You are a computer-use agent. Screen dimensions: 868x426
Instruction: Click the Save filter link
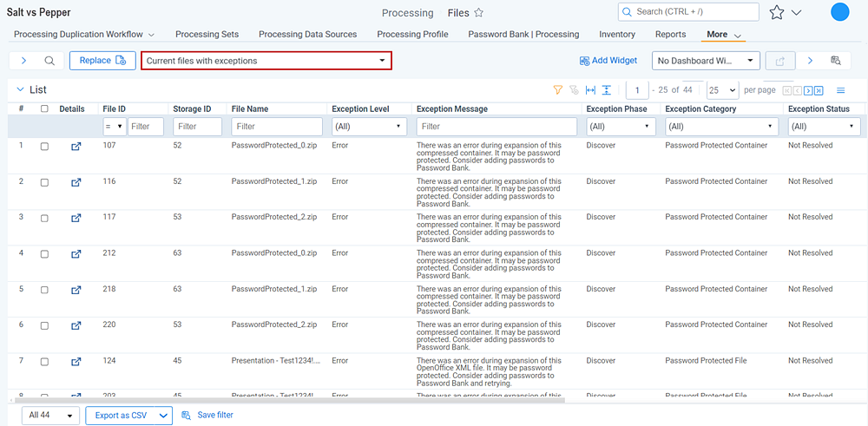207,415
